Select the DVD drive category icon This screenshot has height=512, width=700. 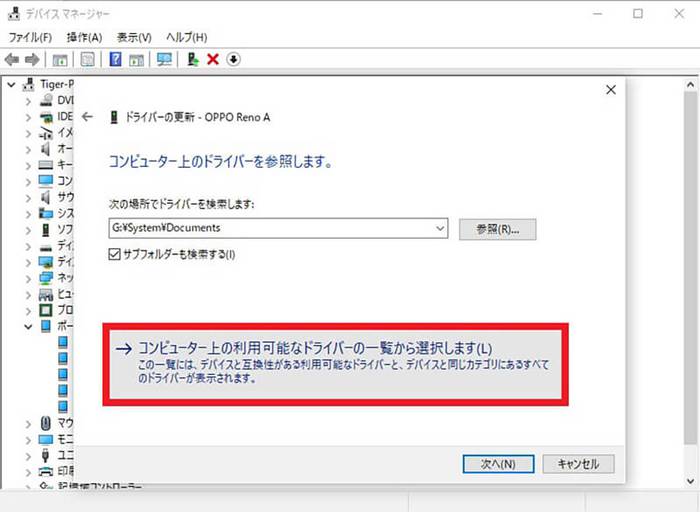pos(46,100)
